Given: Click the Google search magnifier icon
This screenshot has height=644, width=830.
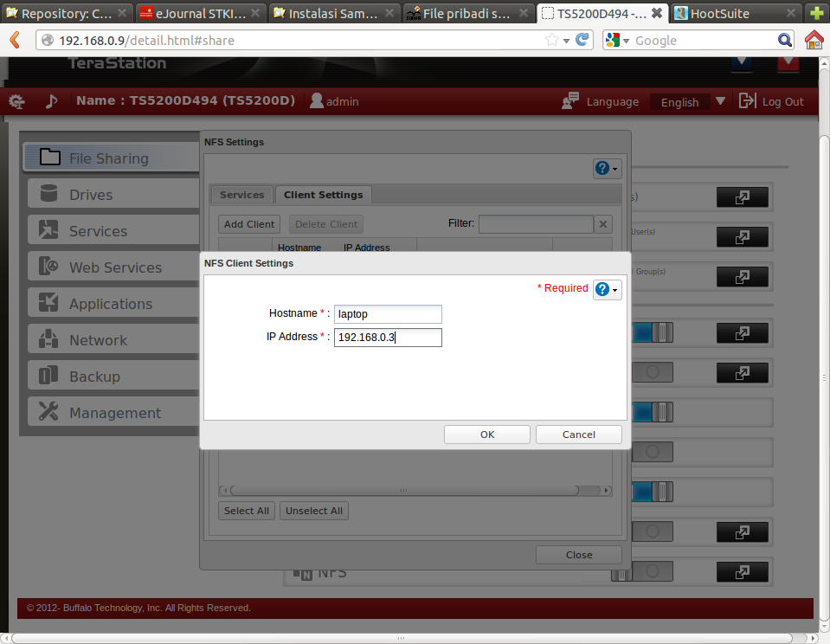Looking at the screenshot, I should 784,40.
